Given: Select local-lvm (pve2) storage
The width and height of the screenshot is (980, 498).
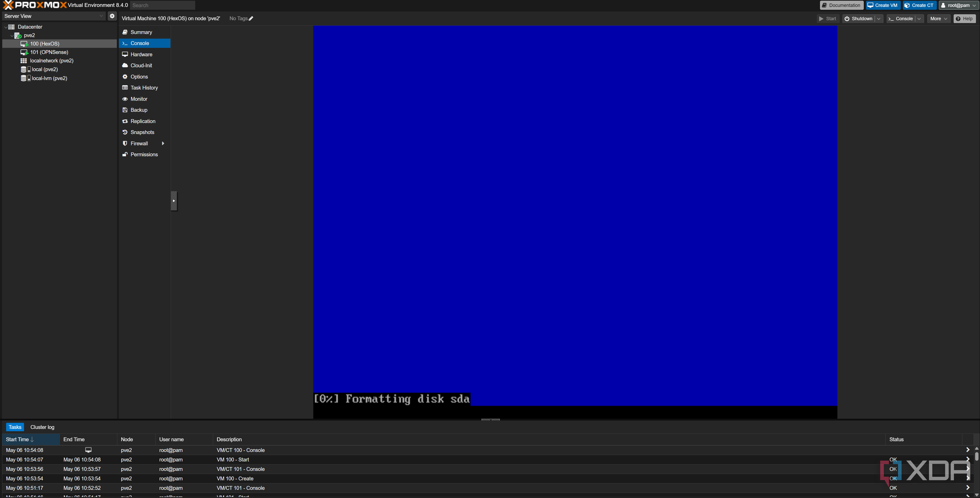Looking at the screenshot, I should (50, 79).
